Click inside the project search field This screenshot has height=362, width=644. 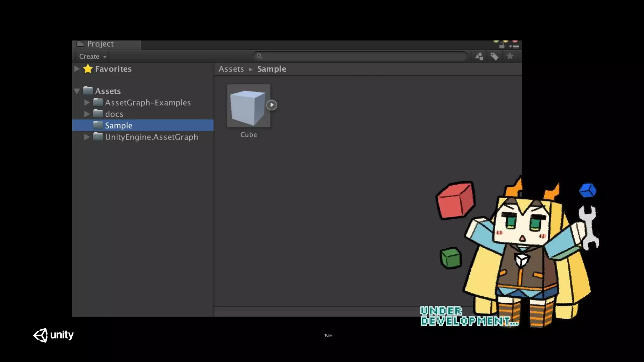pyautogui.click(x=362, y=56)
